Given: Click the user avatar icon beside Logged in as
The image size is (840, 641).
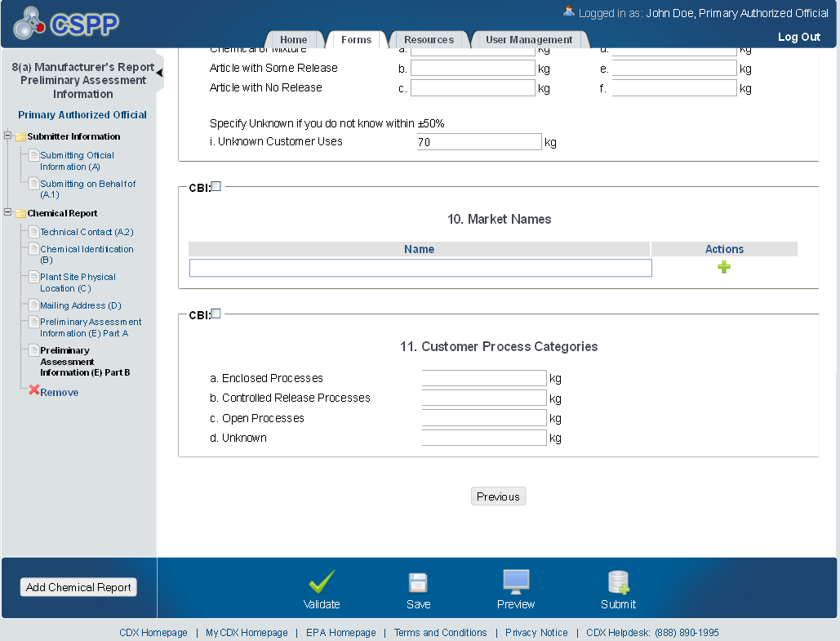Looking at the screenshot, I should pyautogui.click(x=569, y=11).
